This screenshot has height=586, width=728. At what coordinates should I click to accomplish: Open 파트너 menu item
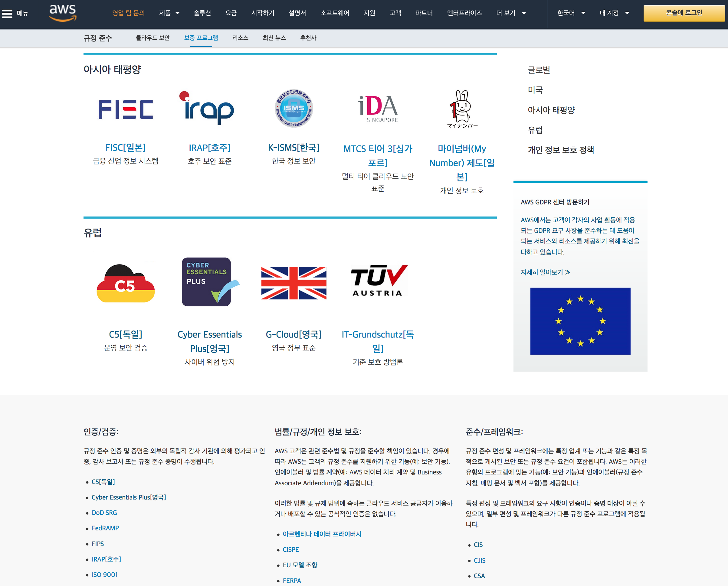coord(424,13)
